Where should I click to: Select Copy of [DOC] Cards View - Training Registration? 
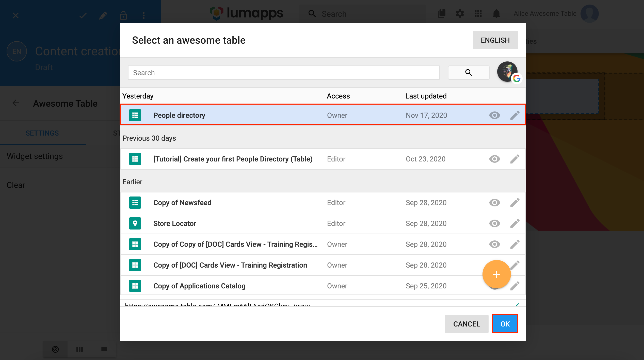[323, 265]
